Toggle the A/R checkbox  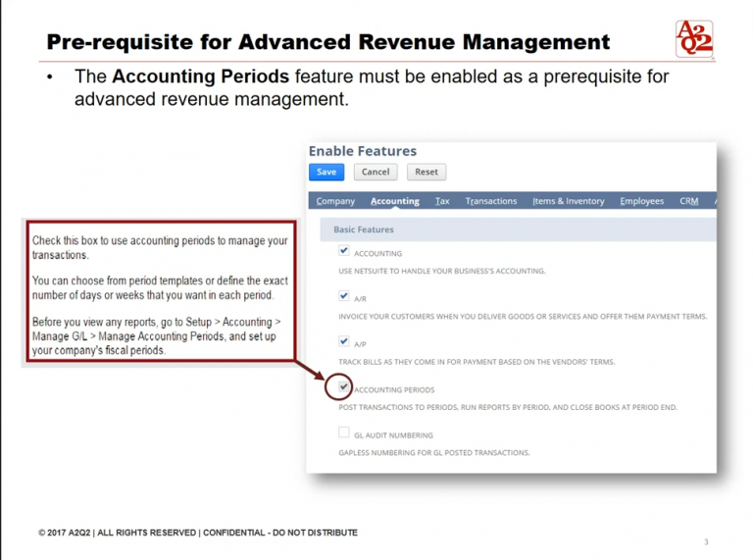click(x=344, y=296)
